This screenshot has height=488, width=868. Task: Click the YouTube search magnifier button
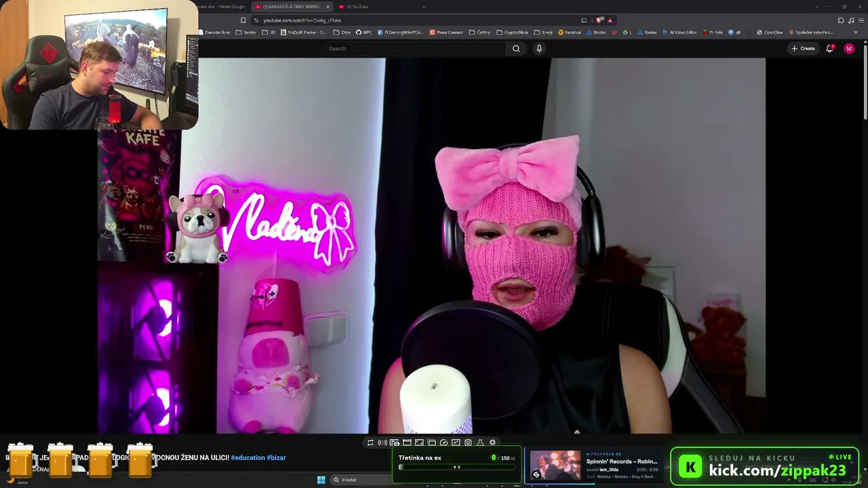pyautogui.click(x=516, y=49)
